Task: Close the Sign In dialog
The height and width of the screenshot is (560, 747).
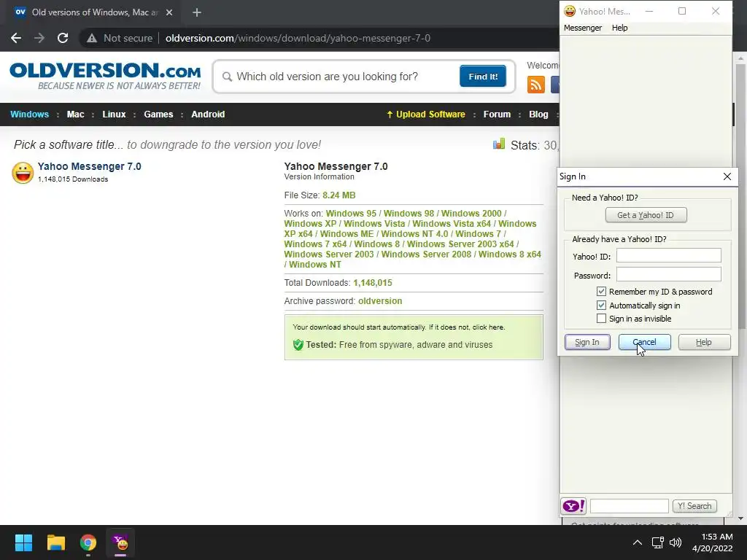Action: point(727,176)
